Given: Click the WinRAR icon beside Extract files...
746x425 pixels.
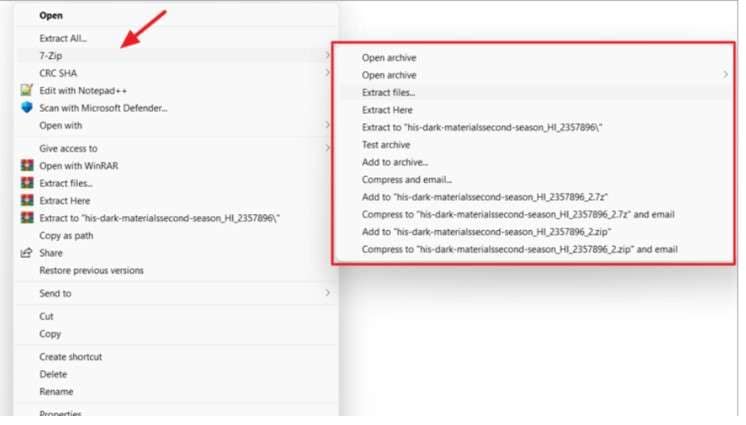Looking at the screenshot, I should coord(27,183).
